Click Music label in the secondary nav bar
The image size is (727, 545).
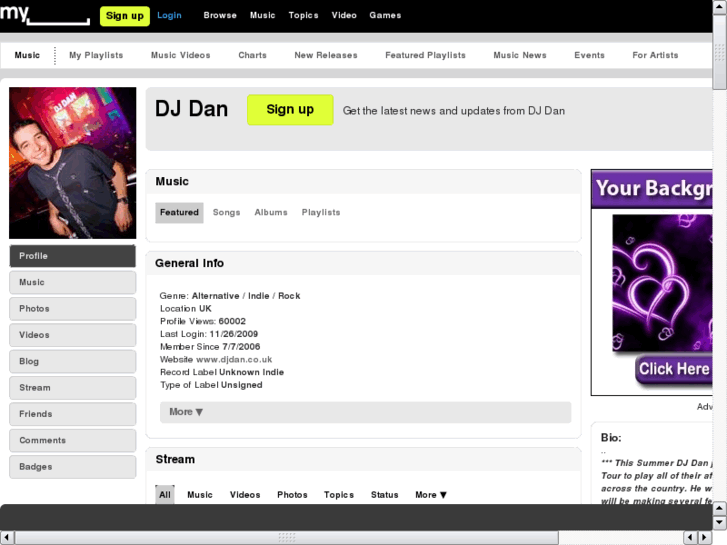coord(27,55)
